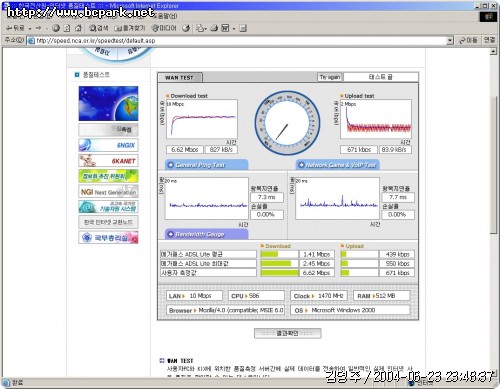The height and width of the screenshot is (389, 500).
Task: Click the Discuss toolbar icon
Action: (243, 28)
